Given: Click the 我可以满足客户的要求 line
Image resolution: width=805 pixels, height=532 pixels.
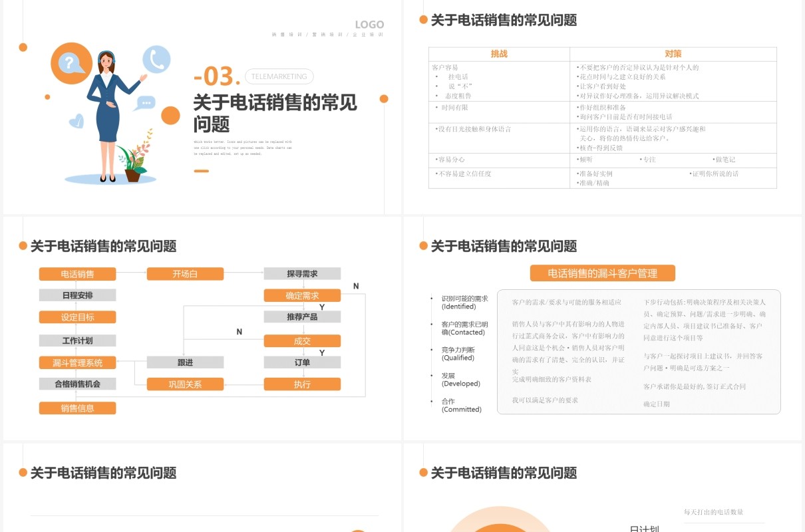Looking at the screenshot, I should click(x=545, y=400).
